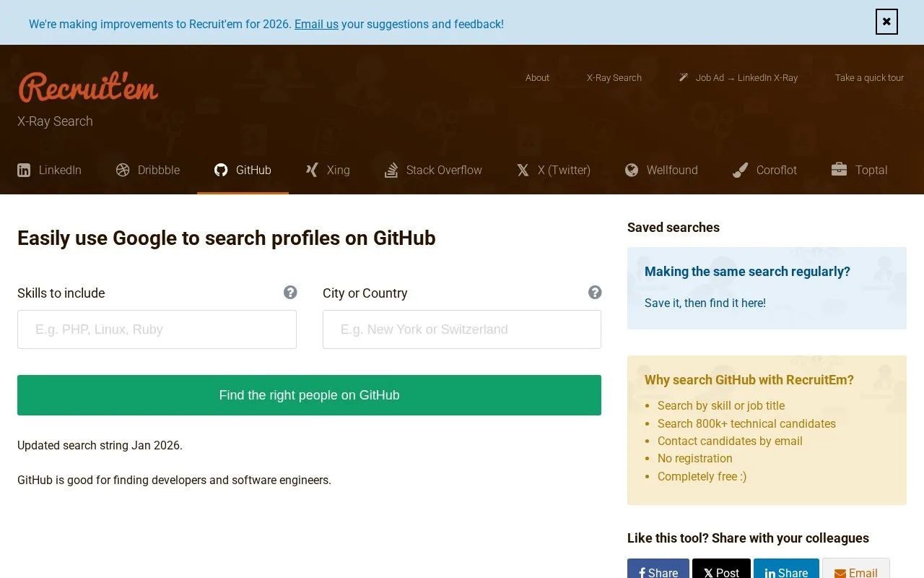This screenshot has width=924, height=578.
Task: Open help for City or Country
Action: click(595, 293)
